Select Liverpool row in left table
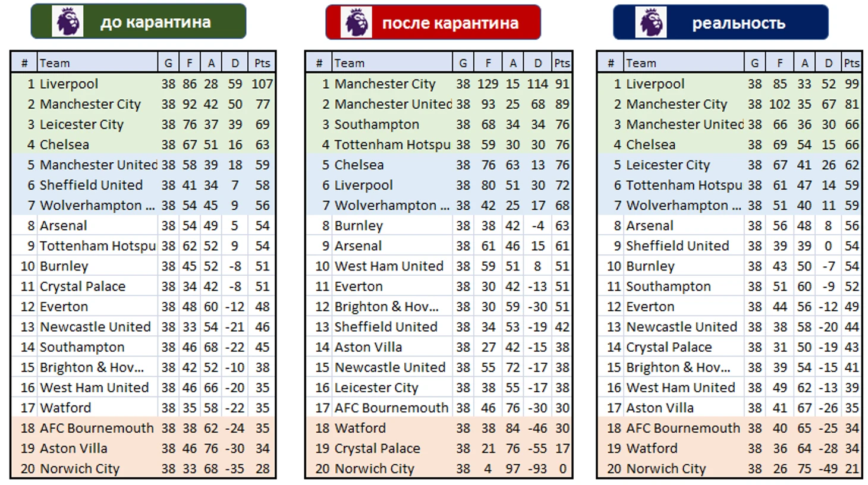This screenshot has width=868, height=485. (x=143, y=84)
